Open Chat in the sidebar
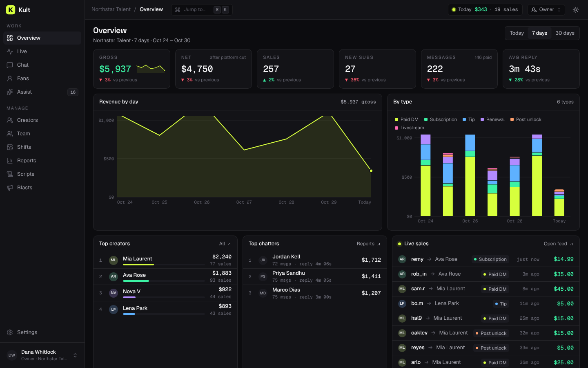This screenshot has height=368, width=588. (x=42, y=65)
